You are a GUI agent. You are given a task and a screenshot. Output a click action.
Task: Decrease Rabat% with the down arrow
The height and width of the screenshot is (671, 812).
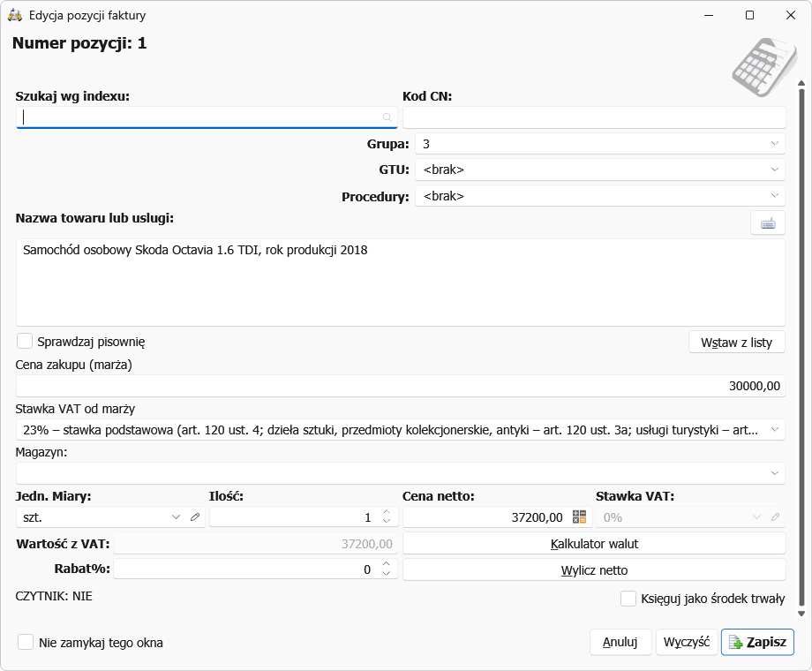(386, 573)
